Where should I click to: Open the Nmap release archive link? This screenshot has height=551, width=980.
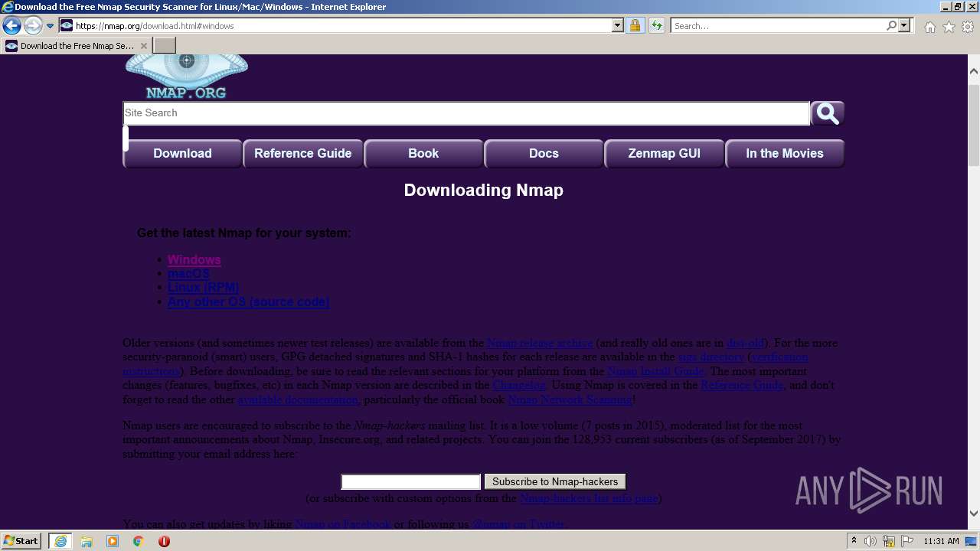(540, 344)
